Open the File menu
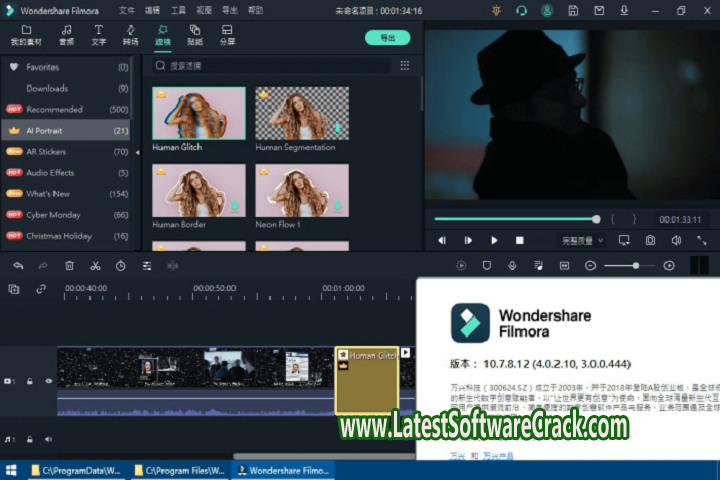The width and height of the screenshot is (720, 480). coord(126,10)
